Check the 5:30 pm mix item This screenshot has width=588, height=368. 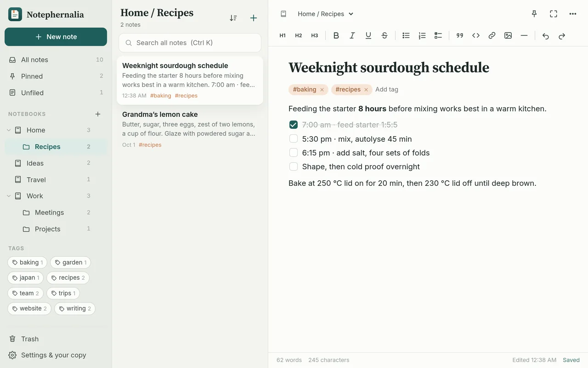(294, 138)
